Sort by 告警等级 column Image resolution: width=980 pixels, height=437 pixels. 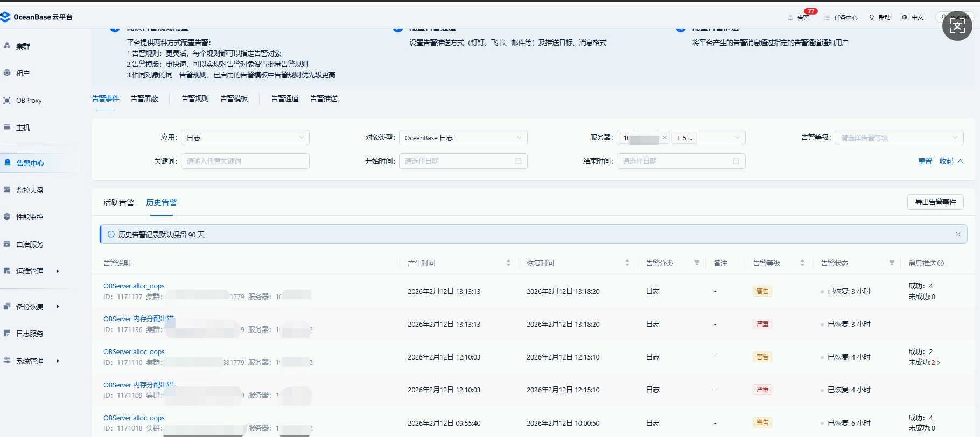coord(802,263)
